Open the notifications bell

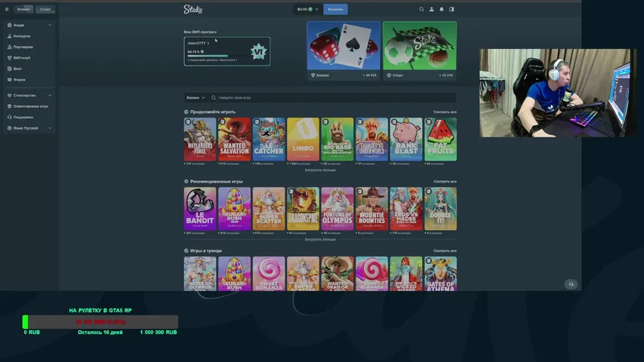point(442,9)
